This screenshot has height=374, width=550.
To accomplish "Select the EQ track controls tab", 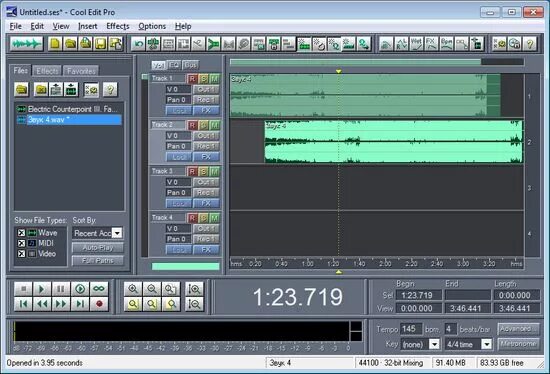I will click(174, 65).
